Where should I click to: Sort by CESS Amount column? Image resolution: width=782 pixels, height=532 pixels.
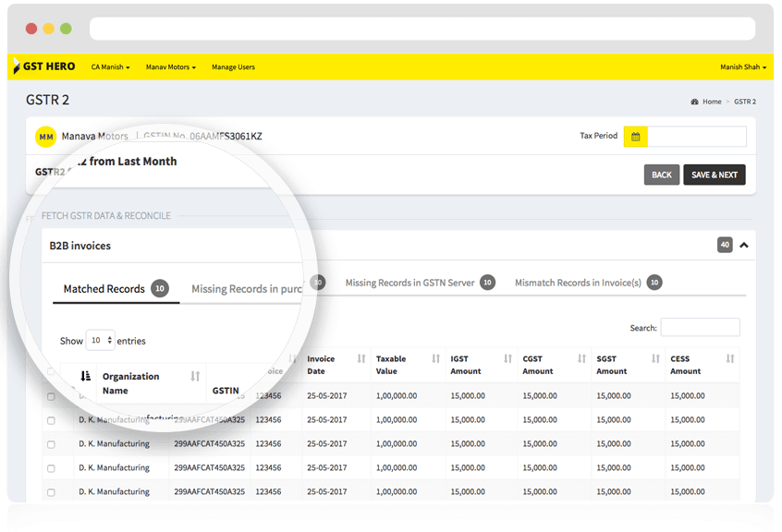730,358
